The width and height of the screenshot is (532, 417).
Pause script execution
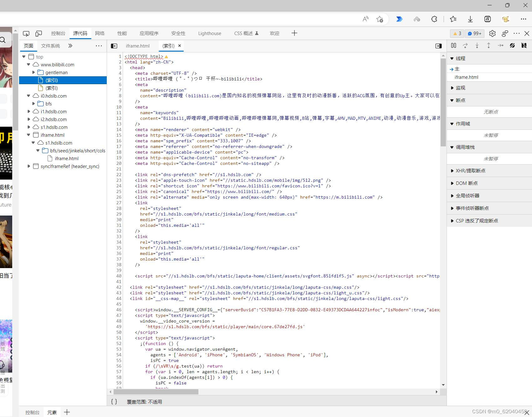click(x=453, y=46)
